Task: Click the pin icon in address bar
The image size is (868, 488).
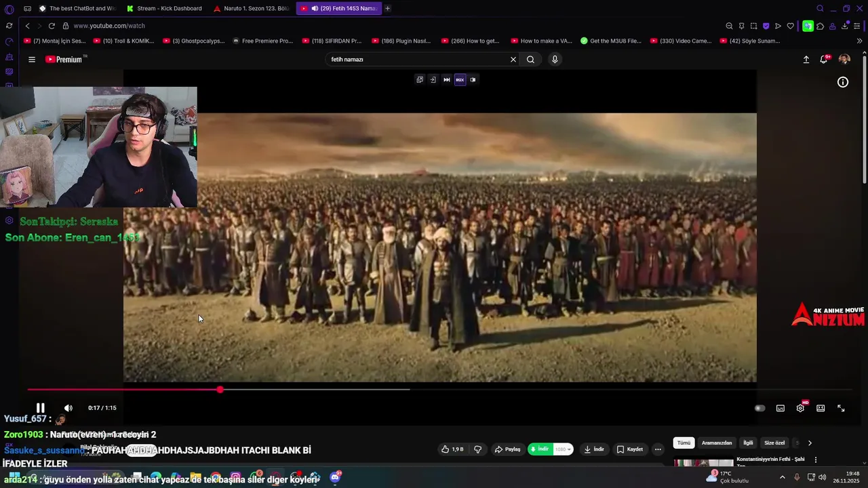Action: pos(741,26)
